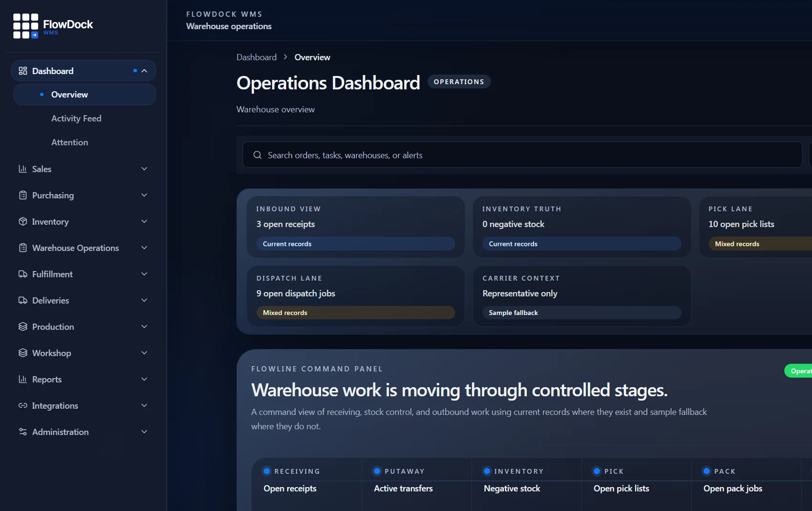Viewport: 812px width, 511px height.
Task: Click the 'Open pick lists' stage text
Action: click(x=621, y=489)
